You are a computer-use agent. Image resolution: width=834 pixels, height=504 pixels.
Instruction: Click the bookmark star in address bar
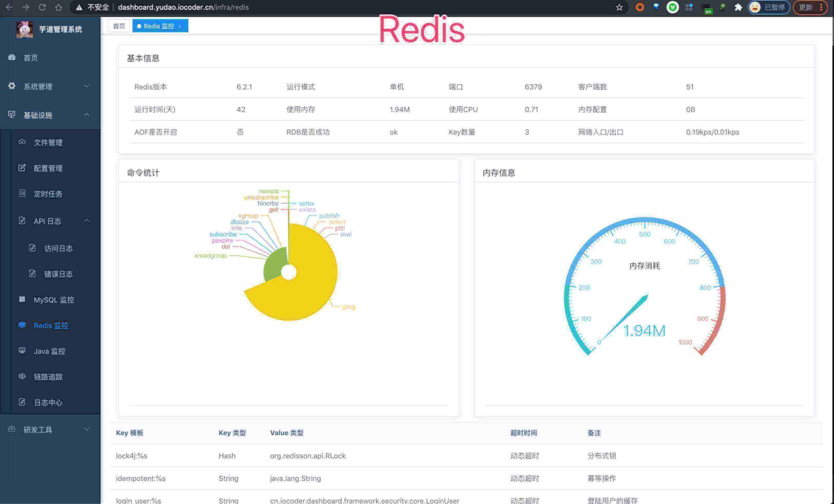pyautogui.click(x=619, y=7)
